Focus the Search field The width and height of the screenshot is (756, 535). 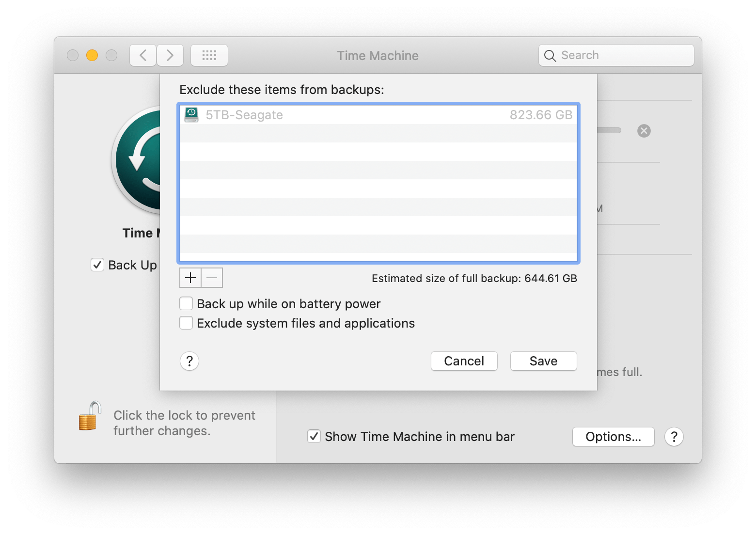616,55
